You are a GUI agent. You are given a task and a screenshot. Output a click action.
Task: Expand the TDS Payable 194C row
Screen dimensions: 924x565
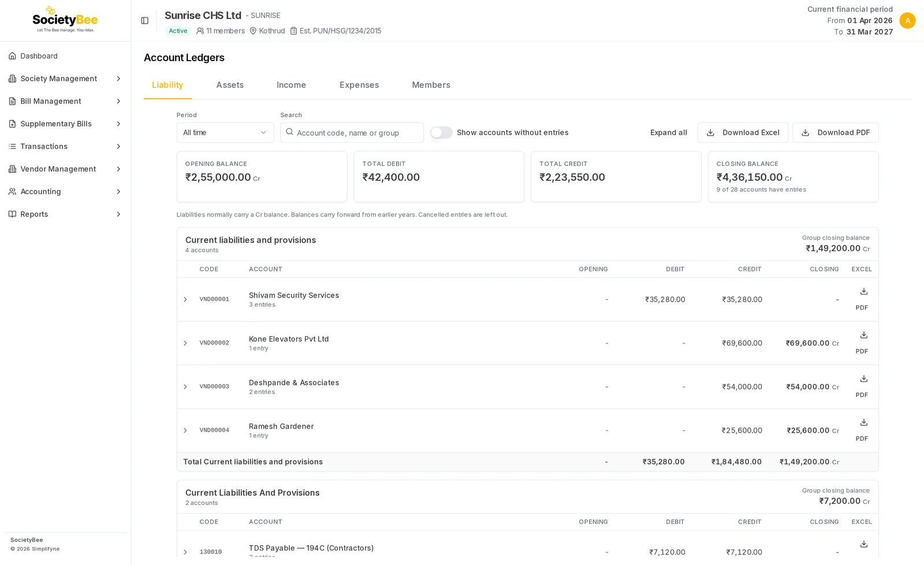(x=185, y=552)
